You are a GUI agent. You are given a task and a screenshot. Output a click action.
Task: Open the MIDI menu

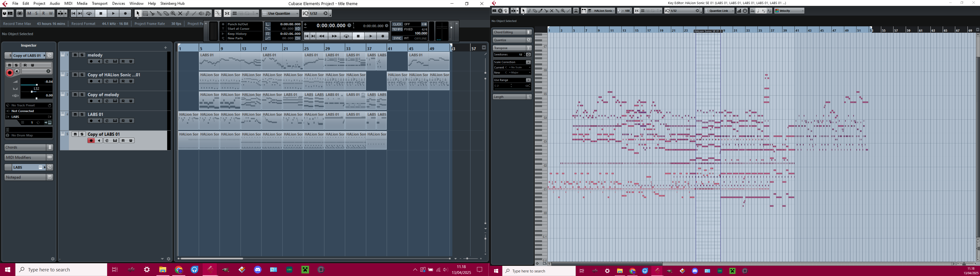68,3
